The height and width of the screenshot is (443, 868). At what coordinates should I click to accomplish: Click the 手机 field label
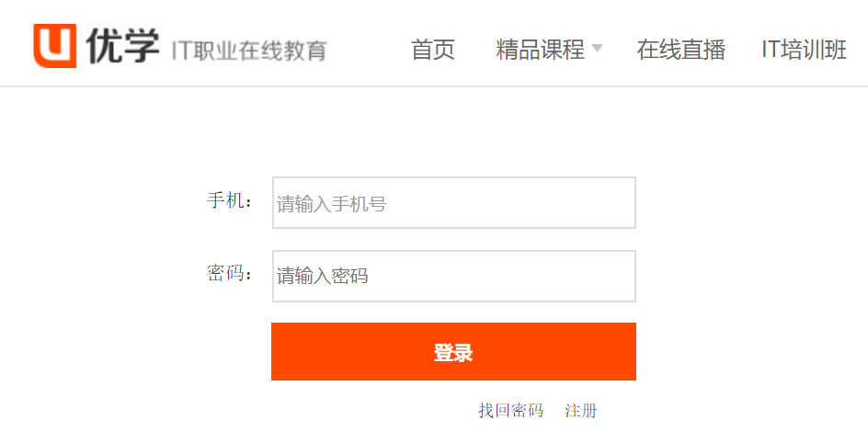click(230, 200)
